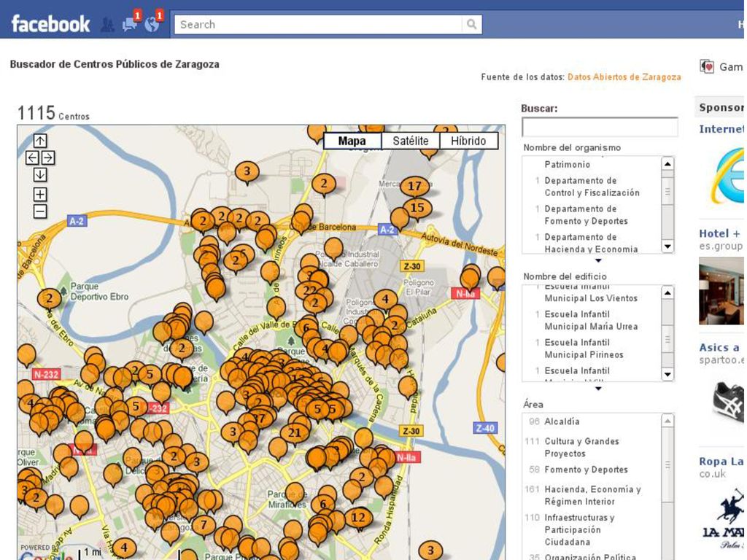Zoom in the map with plus button
Image resolution: width=747 pixels, height=560 pixels.
40,194
